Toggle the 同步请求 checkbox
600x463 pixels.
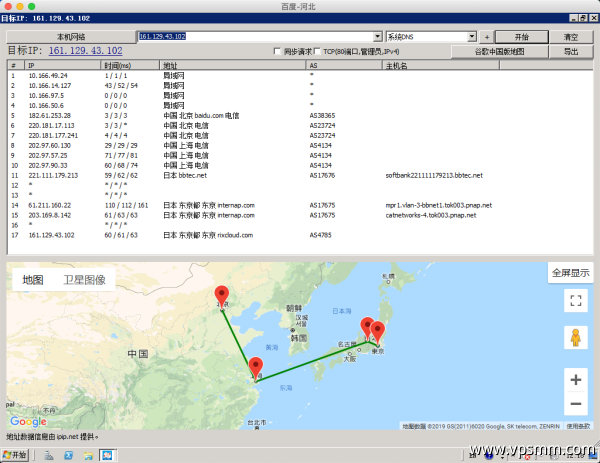[x=277, y=51]
